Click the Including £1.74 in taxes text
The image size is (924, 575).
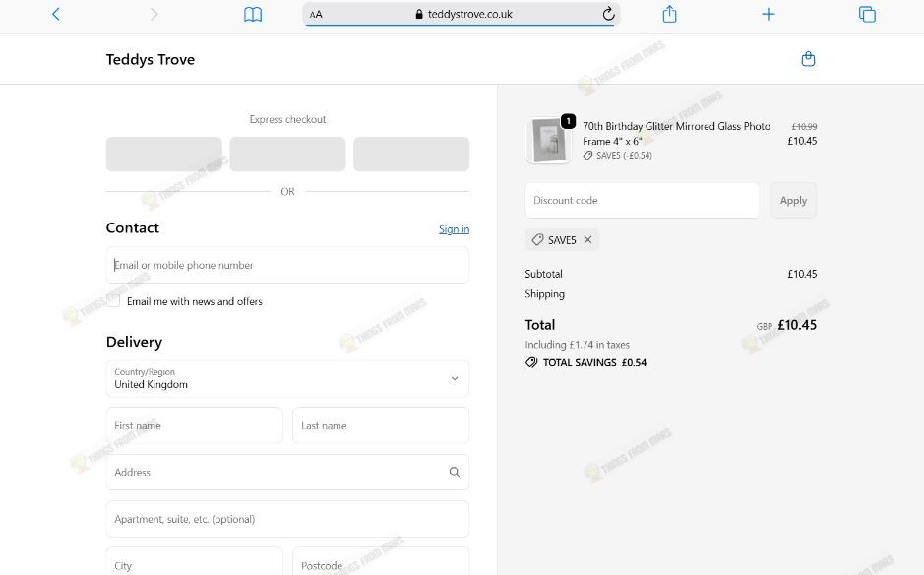click(577, 345)
